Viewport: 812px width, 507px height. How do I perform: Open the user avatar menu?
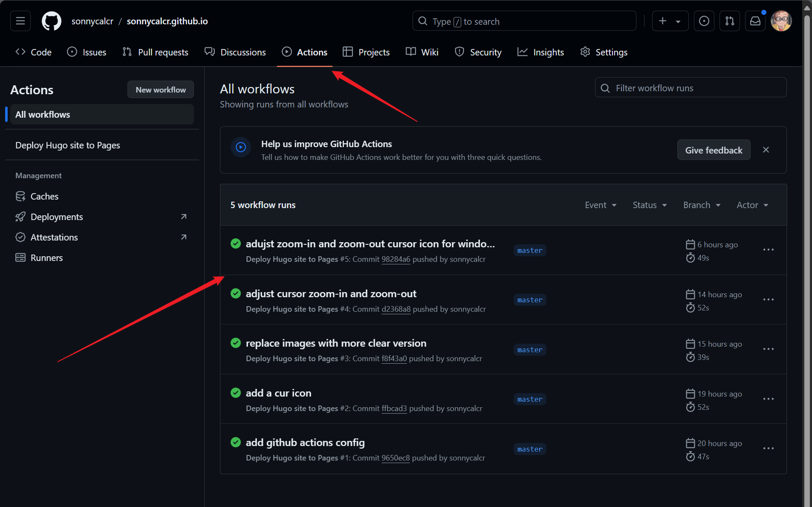click(x=781, y=21)
